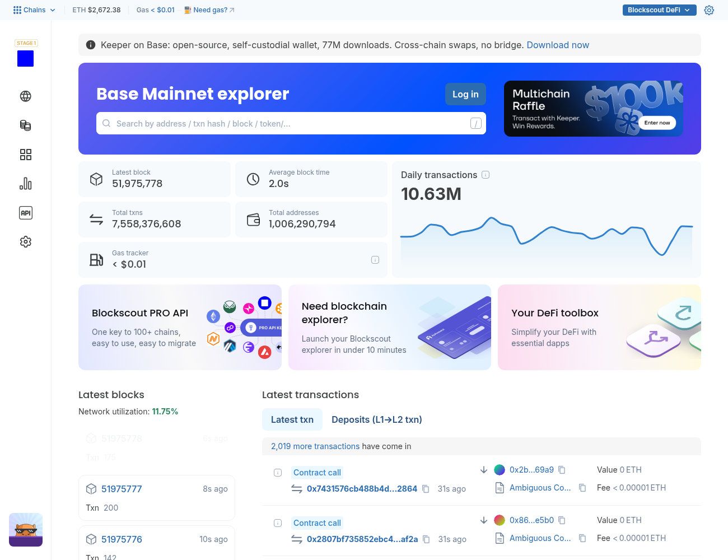Screen dimensions: 728x560
Task: Open the Blockscout DeFi dropdown
Action: click(x=660, y=10)
